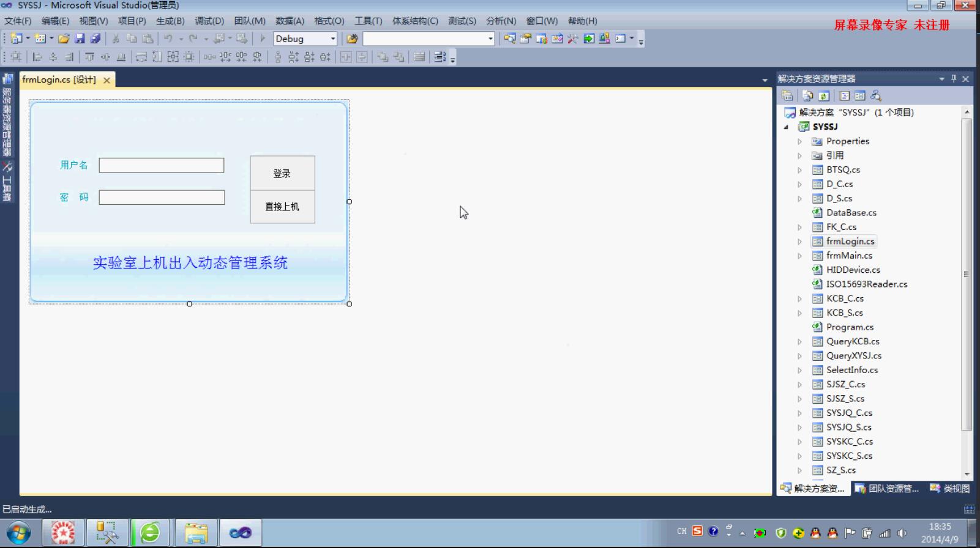The image size is (980, 548).
Task: Open the Object Browser toolbar icon
Action: point(558,39)
